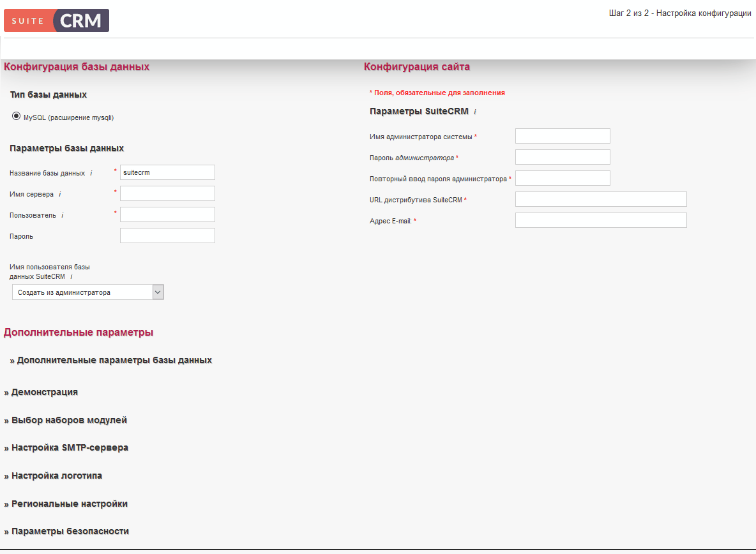Select MySQL (mysqli extension) radio button
Image resolution: width=756 pixels, height=554 pixels.
click(17, 116)
